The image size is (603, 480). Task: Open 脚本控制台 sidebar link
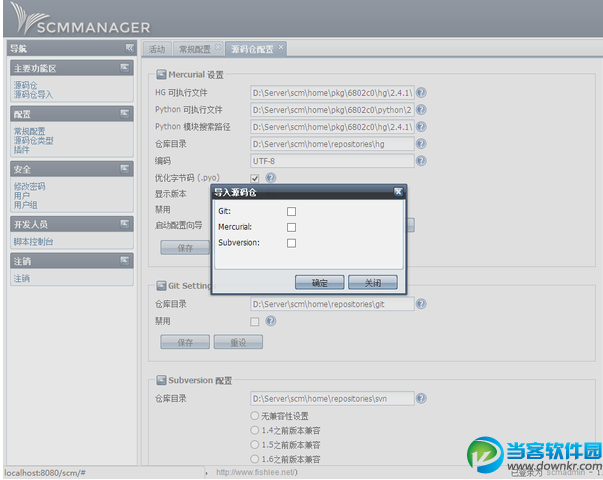pyautogui.click(x=33, y=242)
